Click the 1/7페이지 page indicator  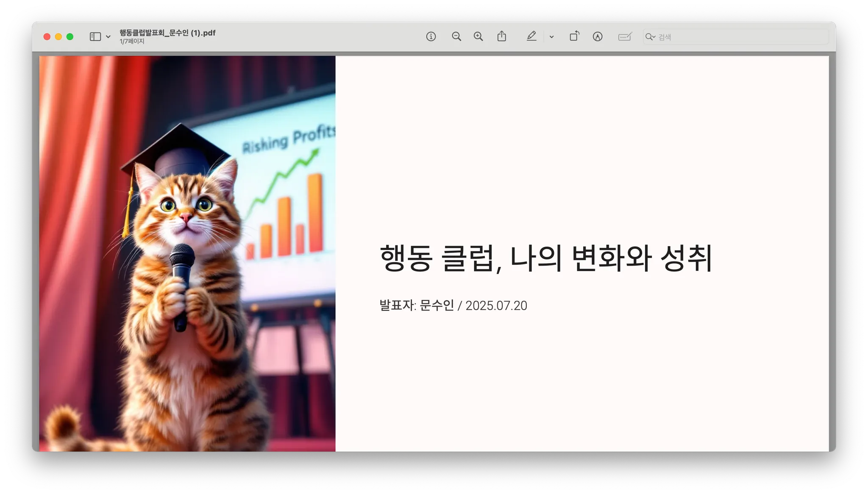coord(132,42)
